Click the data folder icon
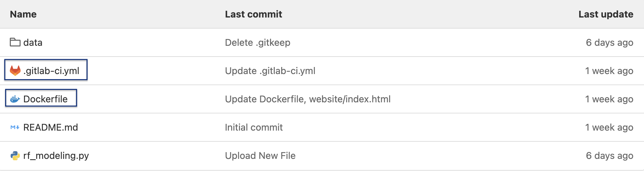 tap(15, 42)
